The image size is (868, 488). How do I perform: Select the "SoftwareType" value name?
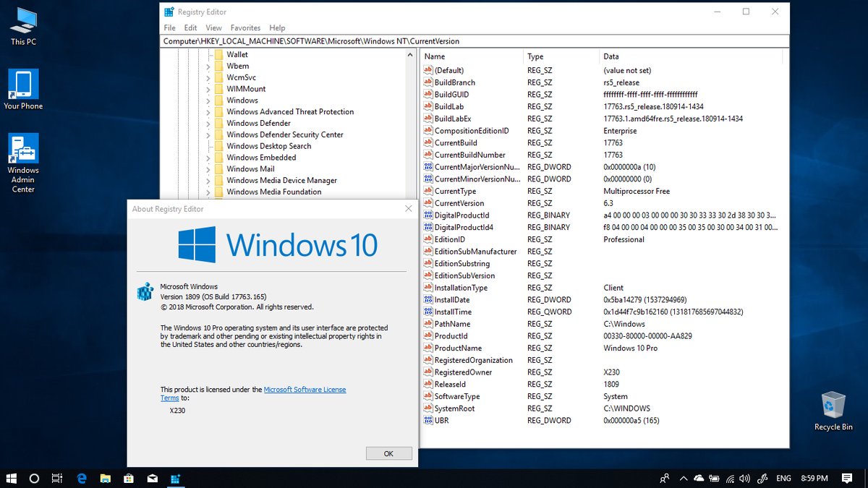tap(457, 397)
